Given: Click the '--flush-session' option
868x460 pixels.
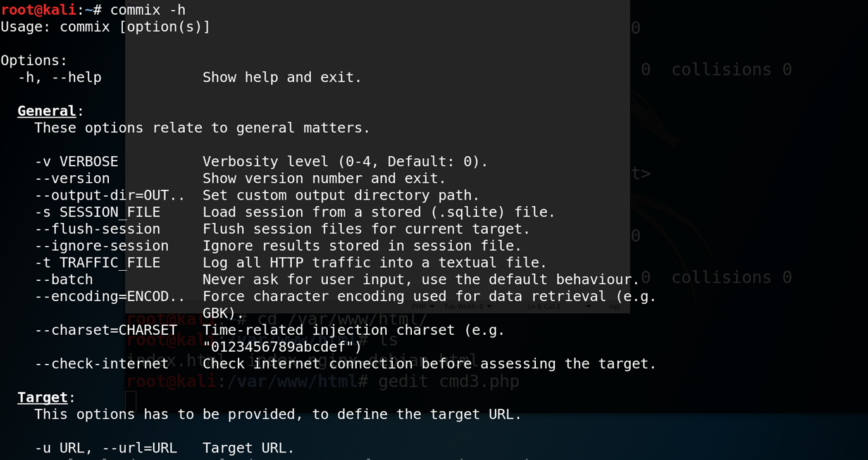Looking at the screenshot, I should click(x=97, y=229).
